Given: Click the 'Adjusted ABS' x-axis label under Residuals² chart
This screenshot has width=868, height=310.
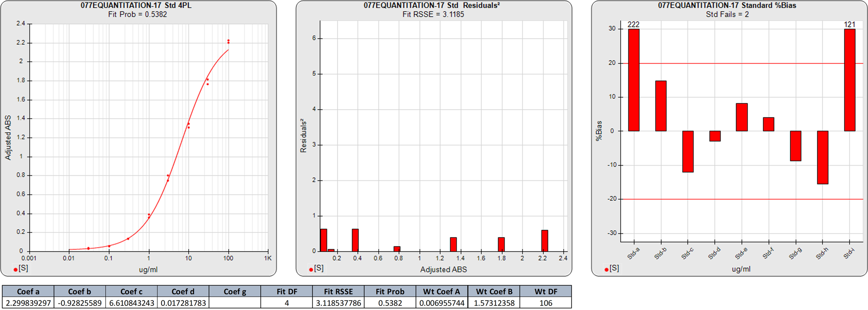Looking at the screenshot, I should click(x=444, y=269).
